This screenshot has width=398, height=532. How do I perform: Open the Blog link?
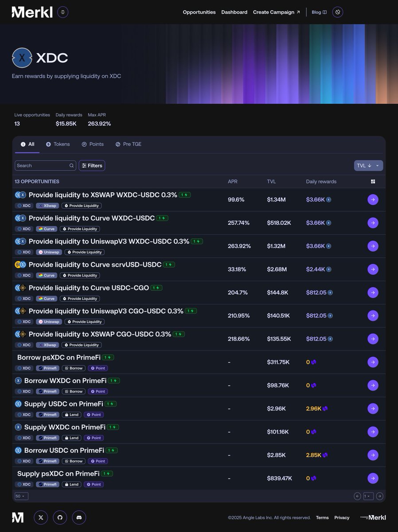(x=319, y=12)
